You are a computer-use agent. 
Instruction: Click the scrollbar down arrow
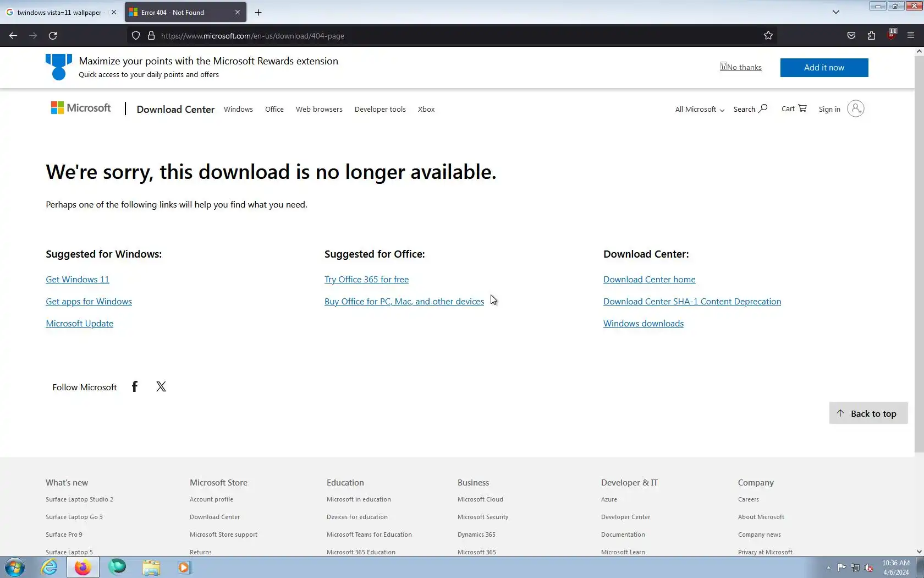click(919, 552)
